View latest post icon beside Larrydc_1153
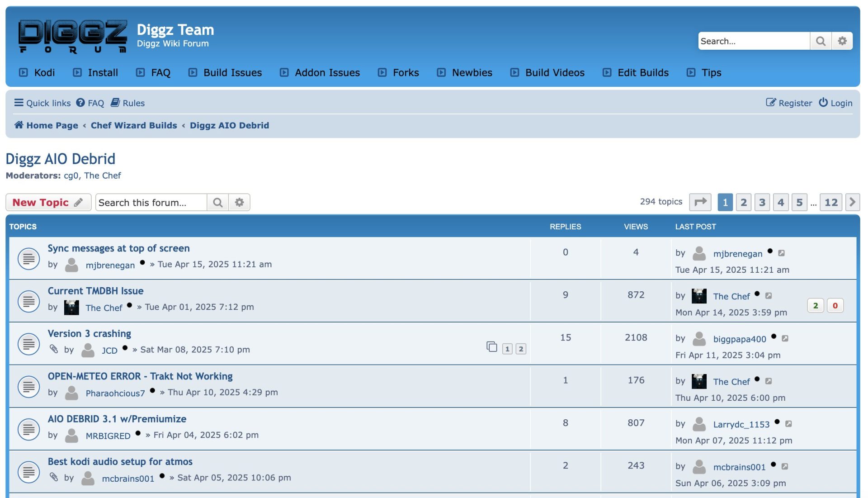 click(x=789, y=424)
